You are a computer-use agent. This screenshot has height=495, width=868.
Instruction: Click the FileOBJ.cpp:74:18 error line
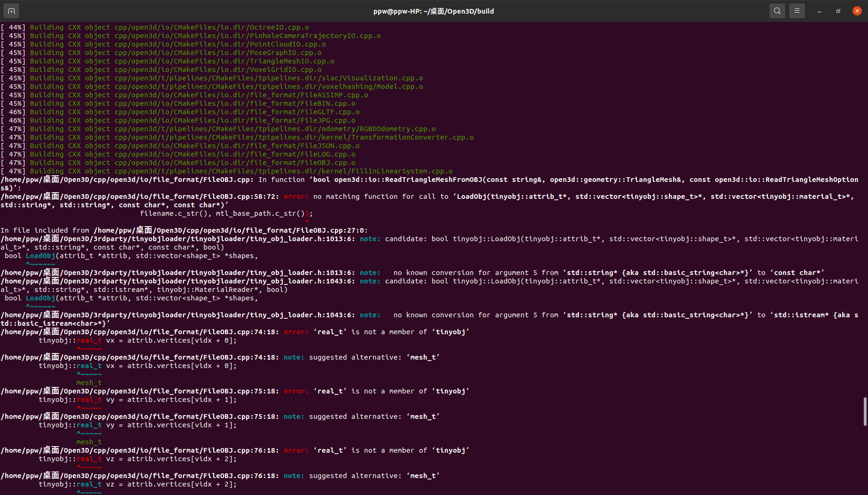click(x=235, y=332)
